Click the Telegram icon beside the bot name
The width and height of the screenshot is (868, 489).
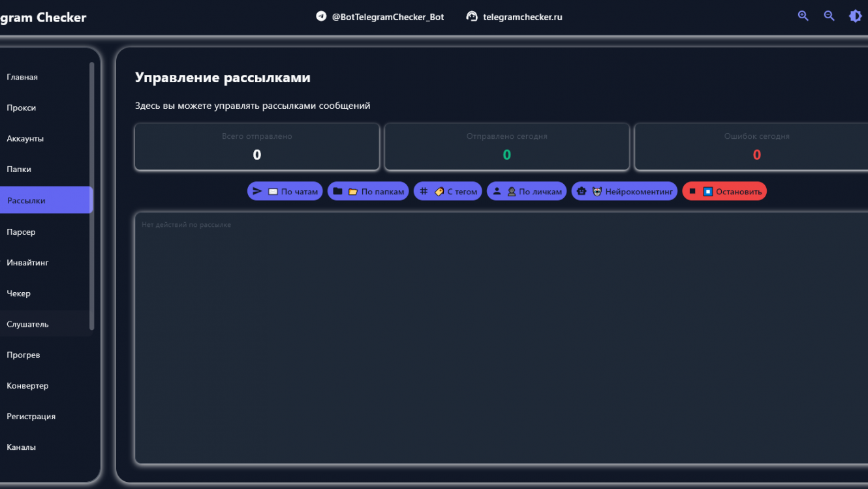(321, 16)
